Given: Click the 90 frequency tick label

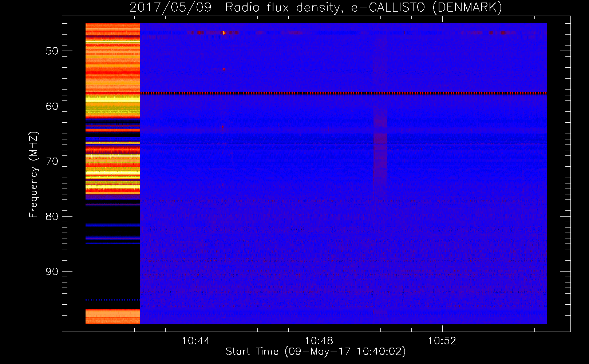Looking at the screenshot, I should click(52, 272).
